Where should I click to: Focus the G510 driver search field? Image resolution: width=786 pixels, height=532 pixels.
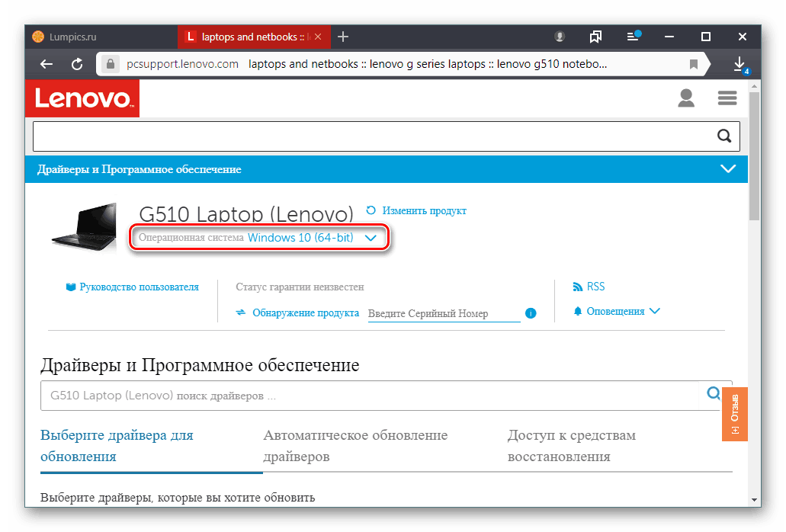coord(370,396)
